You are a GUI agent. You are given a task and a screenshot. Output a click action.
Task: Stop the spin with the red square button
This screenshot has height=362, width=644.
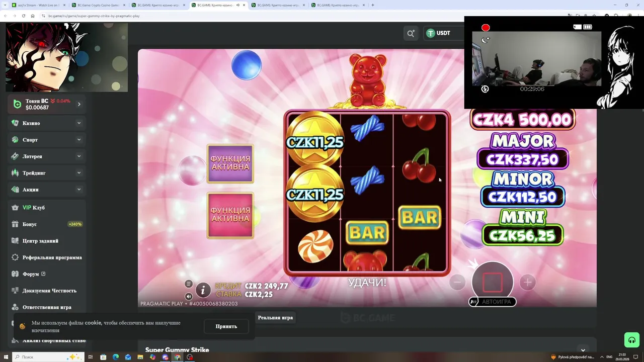(x=493, y=283)
